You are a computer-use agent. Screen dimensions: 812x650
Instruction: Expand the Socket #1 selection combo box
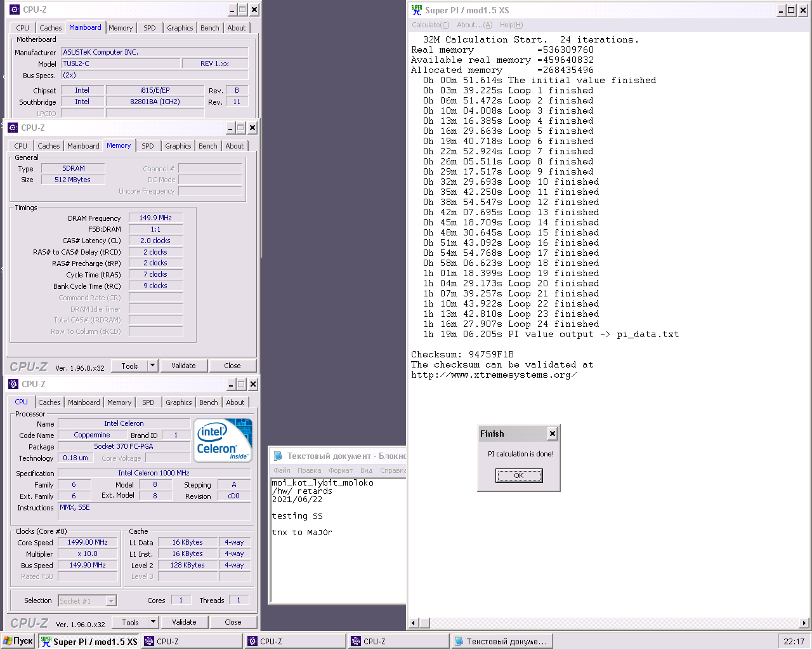111,600
